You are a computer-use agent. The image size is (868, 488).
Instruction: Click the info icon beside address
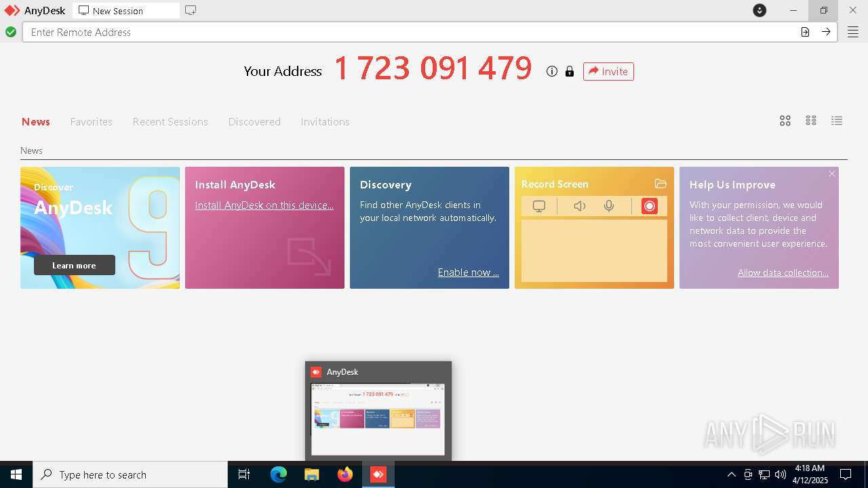click(x=552, y=71)
